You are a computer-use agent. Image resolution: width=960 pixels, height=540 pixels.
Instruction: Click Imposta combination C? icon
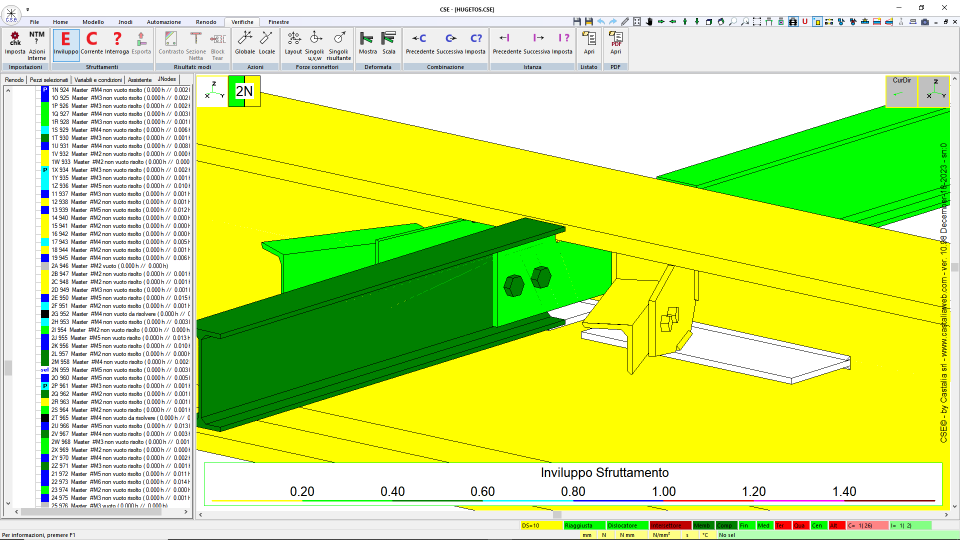(x=476, y=43)
